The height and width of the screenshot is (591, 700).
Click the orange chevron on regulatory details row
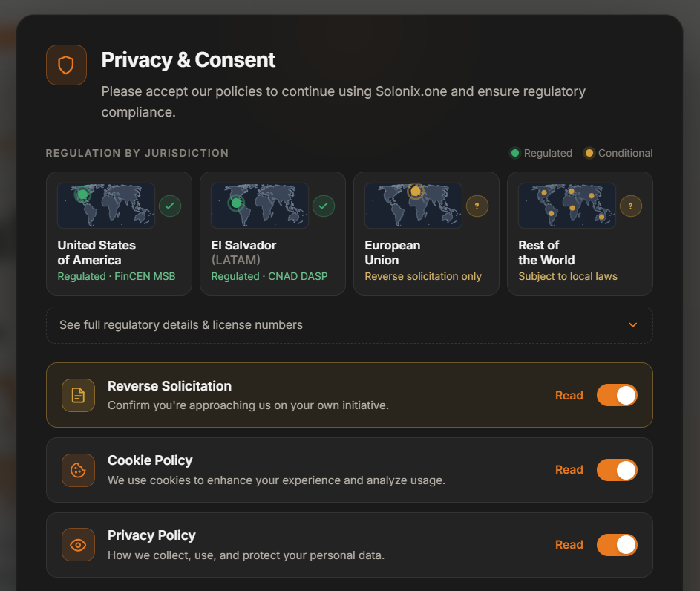pos(633,325)
